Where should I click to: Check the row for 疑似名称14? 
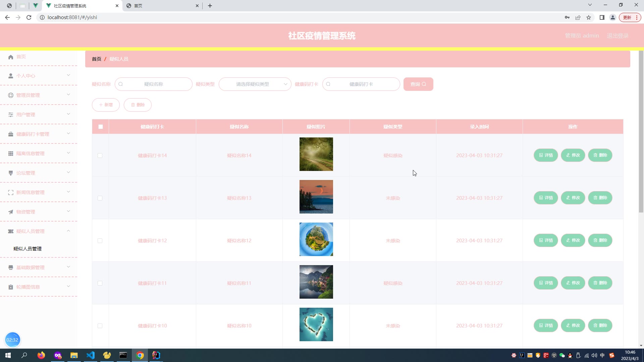pos(100,156)
